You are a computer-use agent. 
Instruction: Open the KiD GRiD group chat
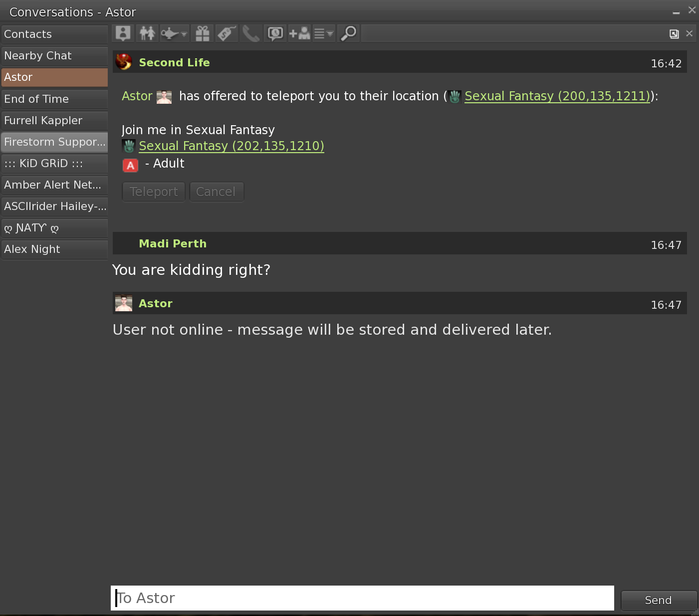click(x=54, y=163)
